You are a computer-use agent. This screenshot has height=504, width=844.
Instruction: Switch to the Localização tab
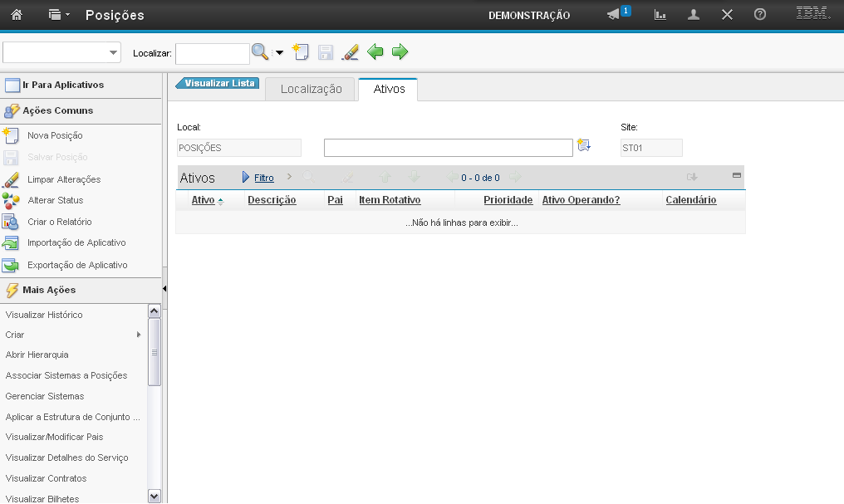[x=311, y=89]
